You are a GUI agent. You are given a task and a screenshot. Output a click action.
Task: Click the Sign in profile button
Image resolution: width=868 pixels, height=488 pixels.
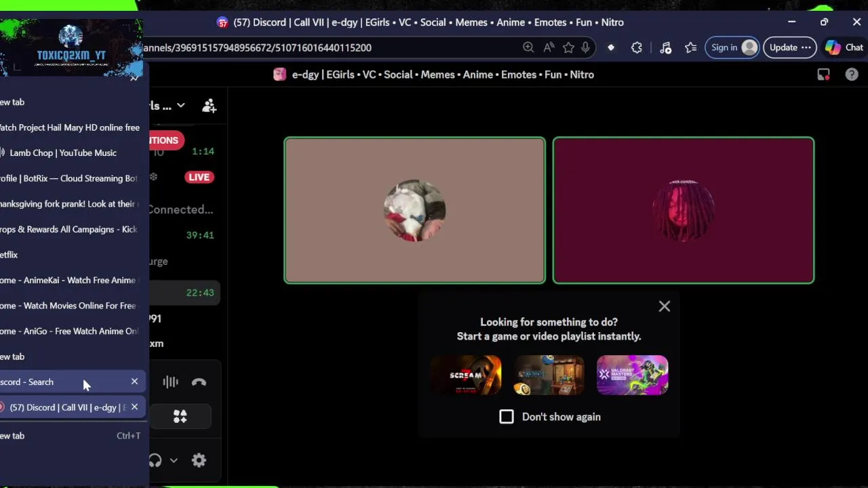(732, 47)
